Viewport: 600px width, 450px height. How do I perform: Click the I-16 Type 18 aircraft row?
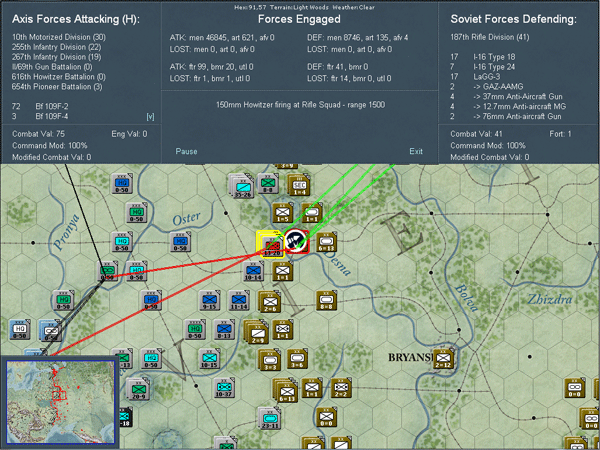[483, 57]
